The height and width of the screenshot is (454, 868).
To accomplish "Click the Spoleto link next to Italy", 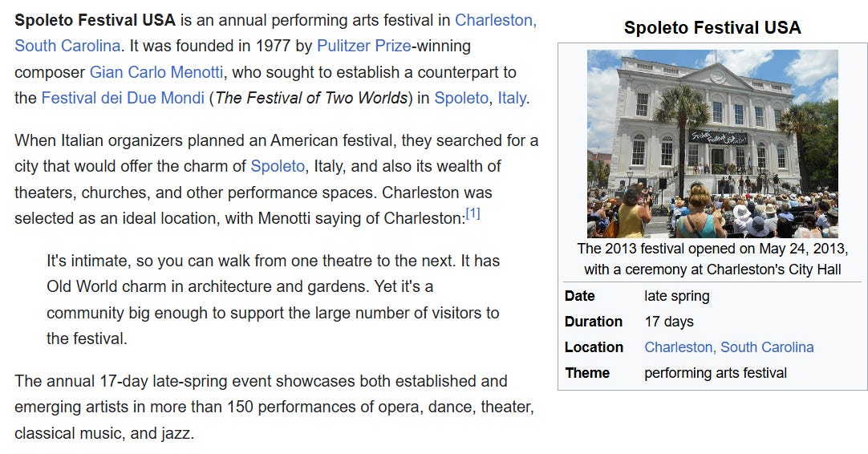I will [461, 98].
